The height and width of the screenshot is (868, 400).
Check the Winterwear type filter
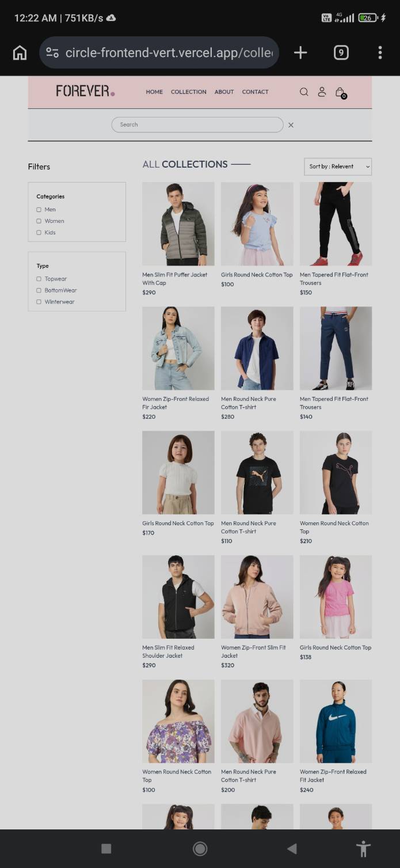pyautogui.click(x=39, y=302)
